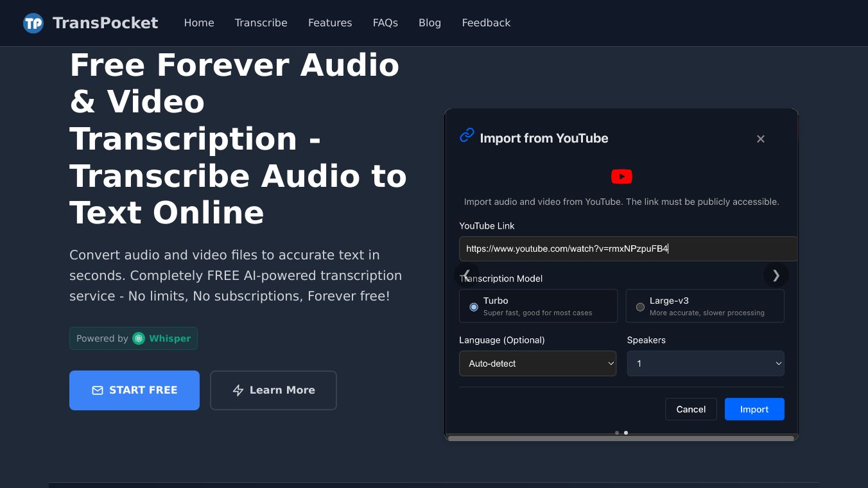The image size is (868, 488).
Task: Click the 'Language (Optional)' label
Action: [x=502, y=340]
